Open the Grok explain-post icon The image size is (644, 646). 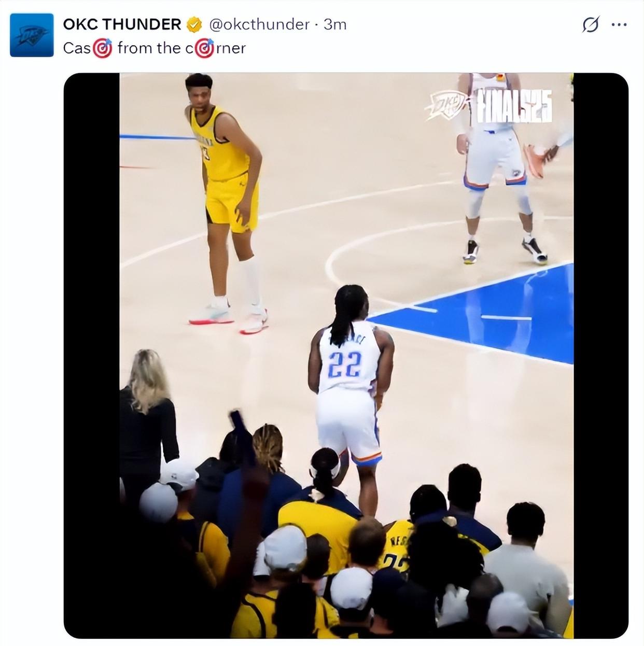590,24
